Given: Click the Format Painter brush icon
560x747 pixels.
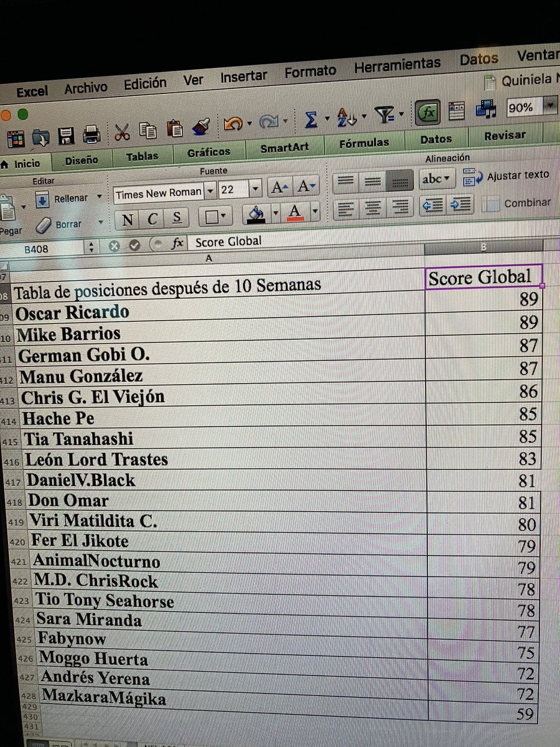Looking at the screenshot, I should [200, 127].
